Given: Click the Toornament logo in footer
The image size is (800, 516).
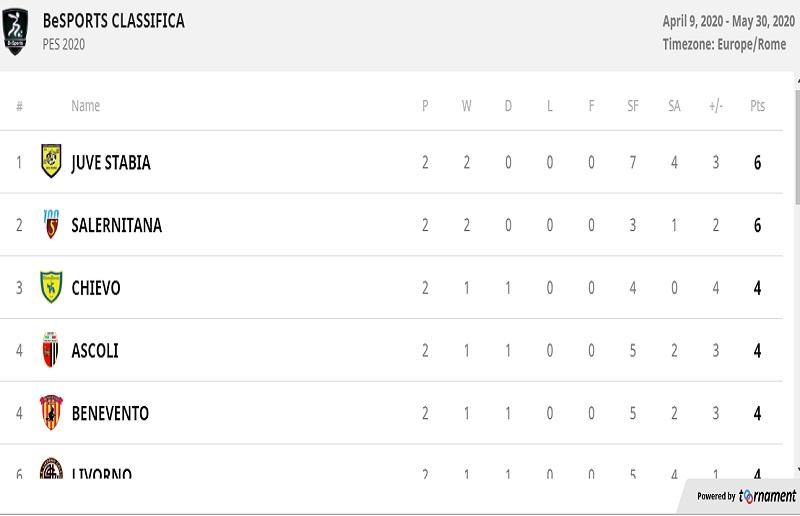Looking at the screenshot, I should pyautogui.click(x=767, y=496).
